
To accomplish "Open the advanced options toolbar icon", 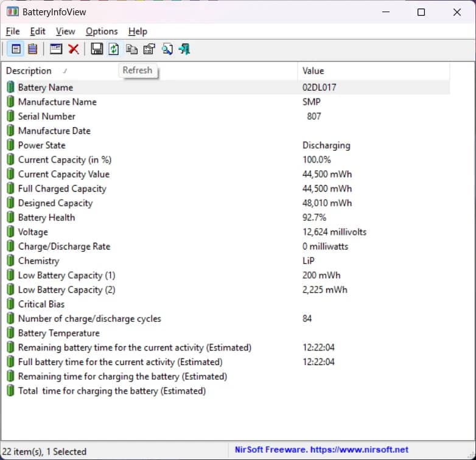I will click(149, 49).
